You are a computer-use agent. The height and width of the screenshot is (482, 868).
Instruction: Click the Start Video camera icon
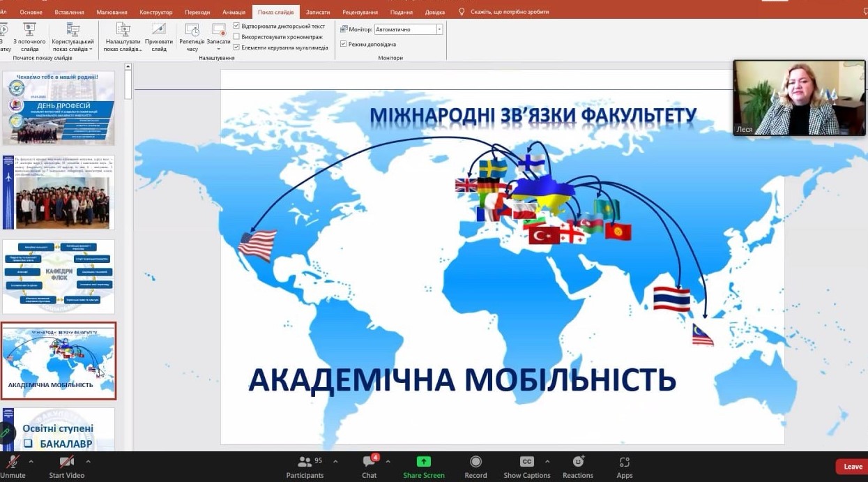coord(67,462)
